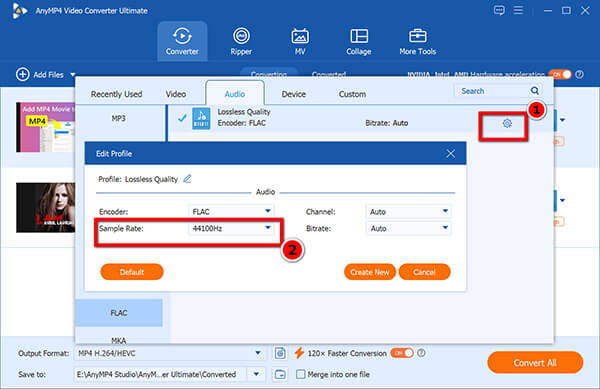Click the lightning bolt faster conversion icon

[x=299, y=353]
